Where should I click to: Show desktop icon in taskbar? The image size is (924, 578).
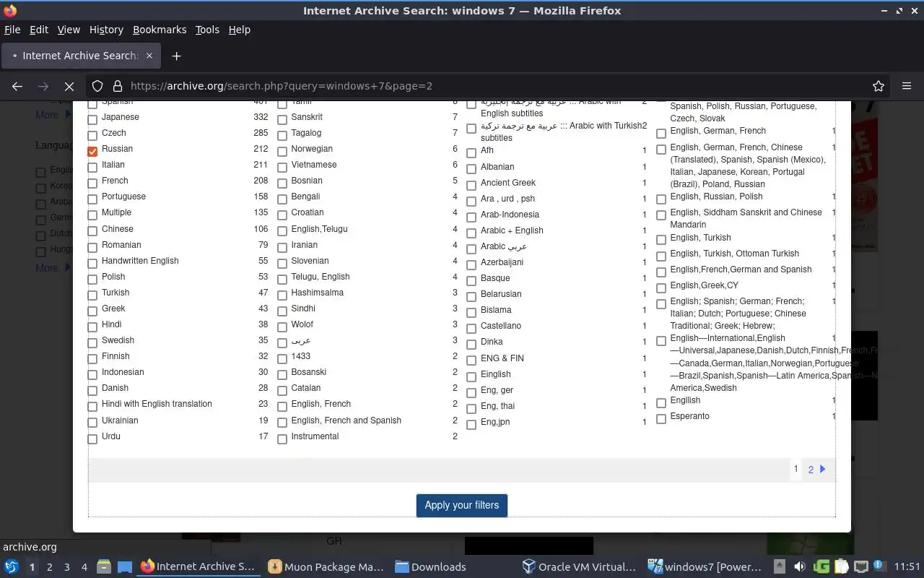click(x=124, y=567)
